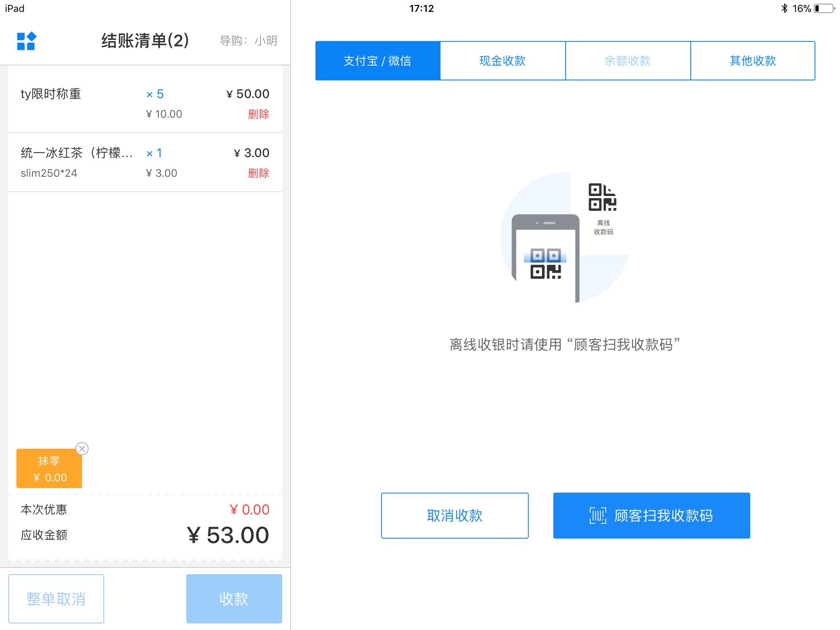
Task: Tap the battery indicator in the status bar
Action: [824, 8]
